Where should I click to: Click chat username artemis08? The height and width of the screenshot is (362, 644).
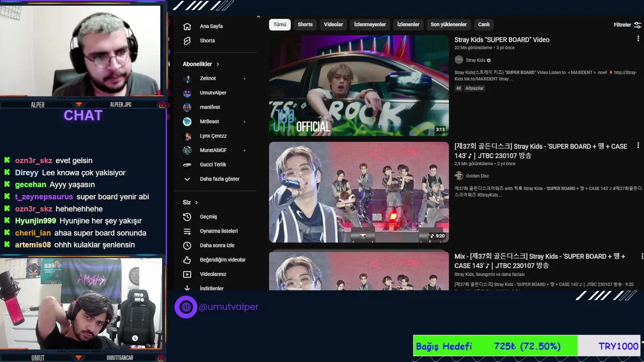[33, 245]
